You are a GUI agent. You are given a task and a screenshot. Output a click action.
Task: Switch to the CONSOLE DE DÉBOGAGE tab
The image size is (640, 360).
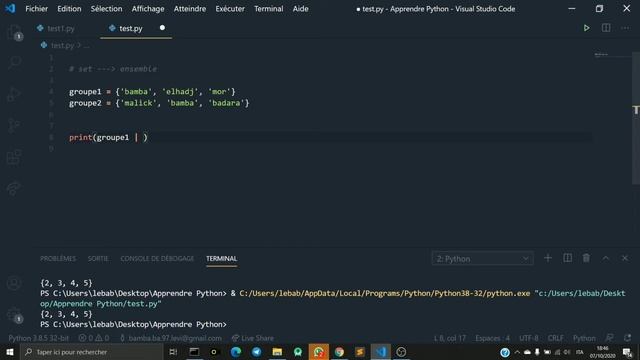(x=157, y=259)
